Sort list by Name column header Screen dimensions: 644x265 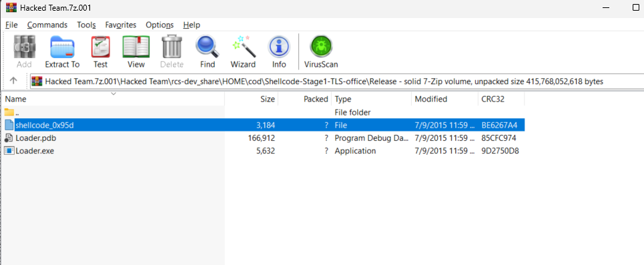[113, 99]
